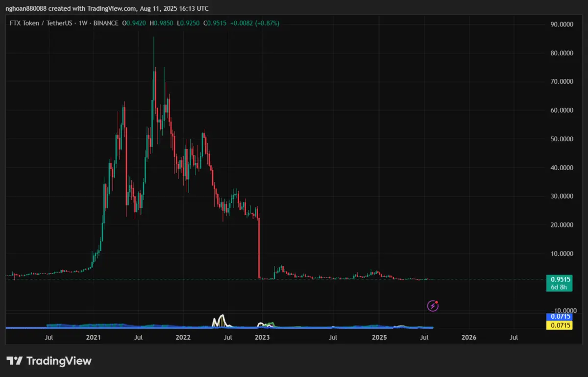Screen dimensions: 588x377
Task: Click the 2026 label on time axis
Action: (469, 337)
